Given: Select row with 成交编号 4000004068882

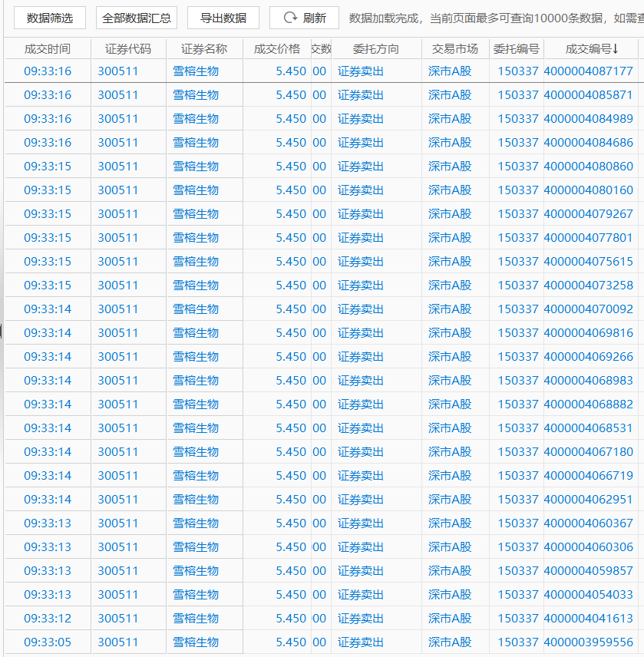Looking at the screenshot, I should tap(322, 404).
